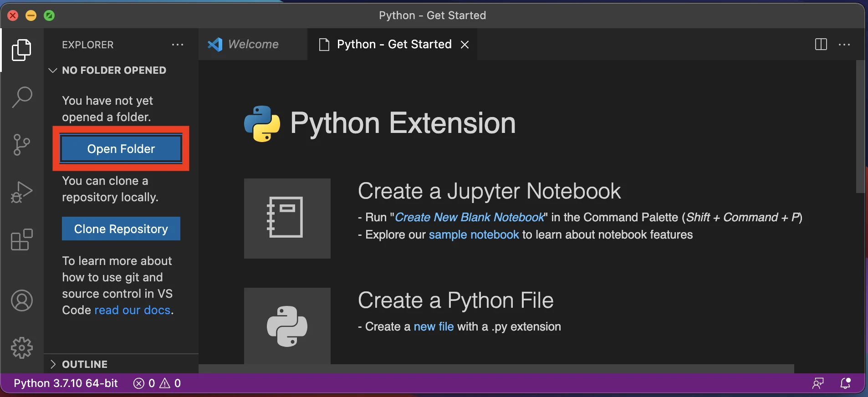868x397 pixels.
Task: Click the new file link
Action: [x=434, y=326]
